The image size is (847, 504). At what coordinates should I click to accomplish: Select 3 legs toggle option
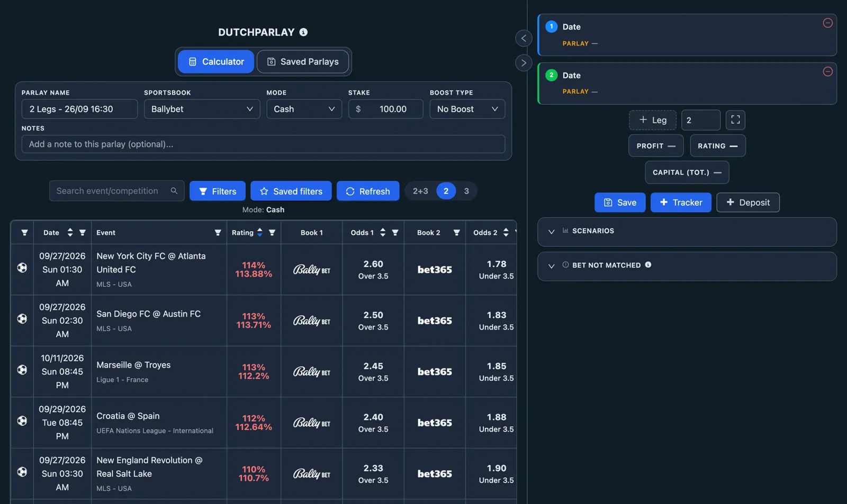(466, 191)
